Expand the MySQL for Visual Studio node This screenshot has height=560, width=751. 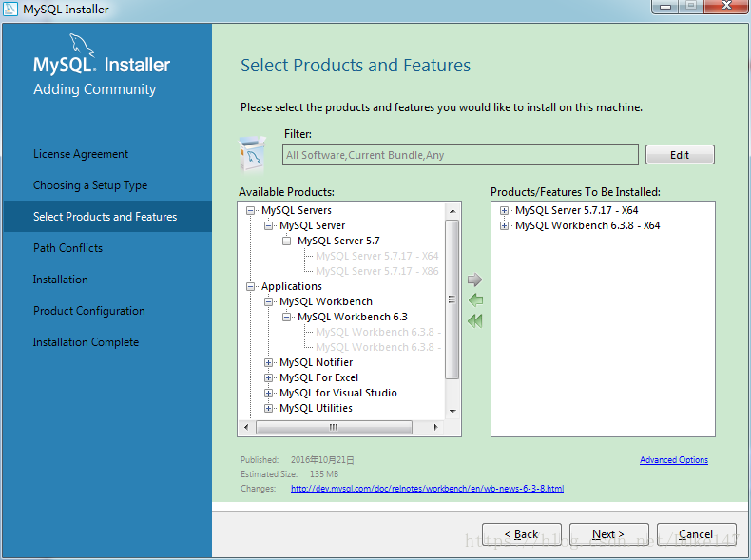(x=268, y=394)
